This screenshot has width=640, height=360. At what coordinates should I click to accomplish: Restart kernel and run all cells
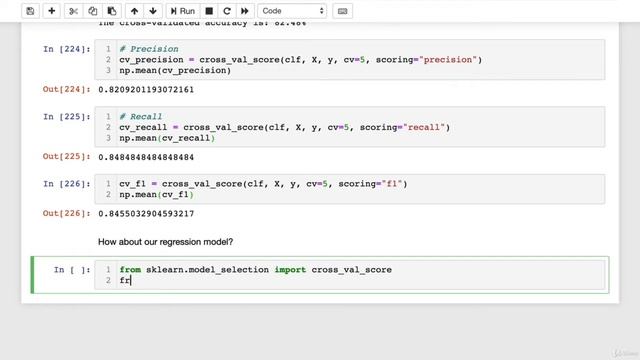[245, 11]
